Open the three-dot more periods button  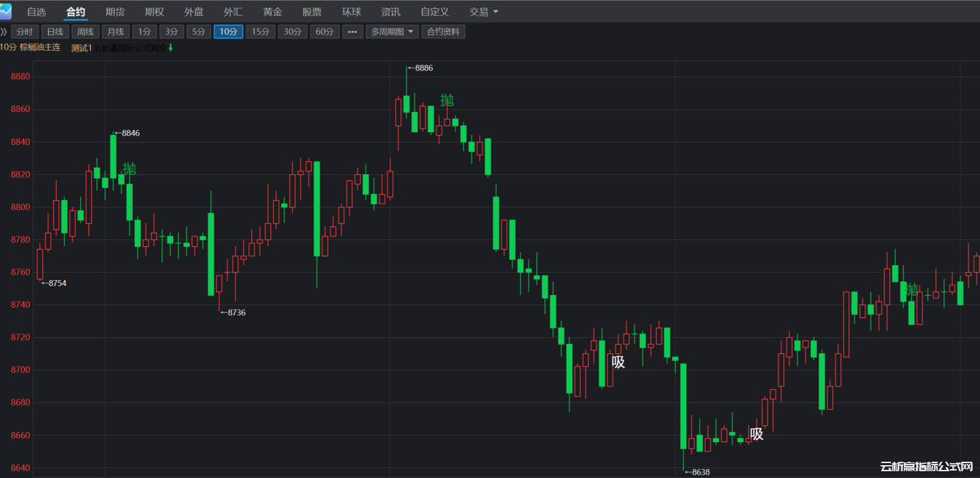point(352,32)
